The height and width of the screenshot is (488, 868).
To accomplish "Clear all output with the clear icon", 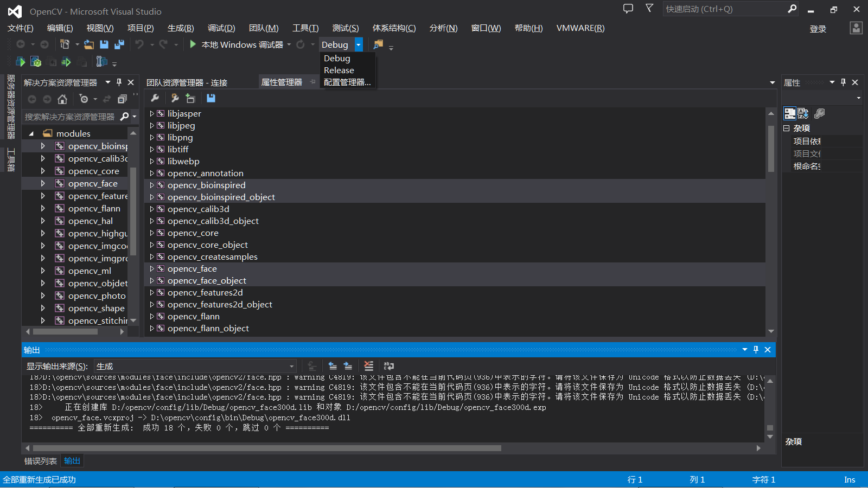I will [369, 366].
